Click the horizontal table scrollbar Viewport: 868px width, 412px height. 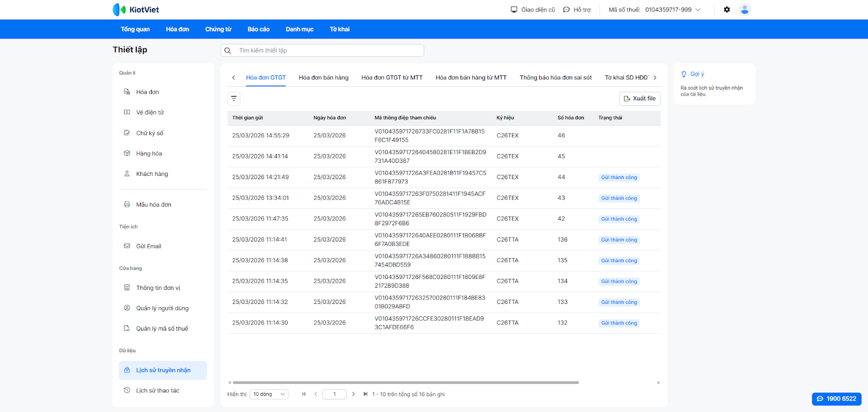tap(405, 383)
